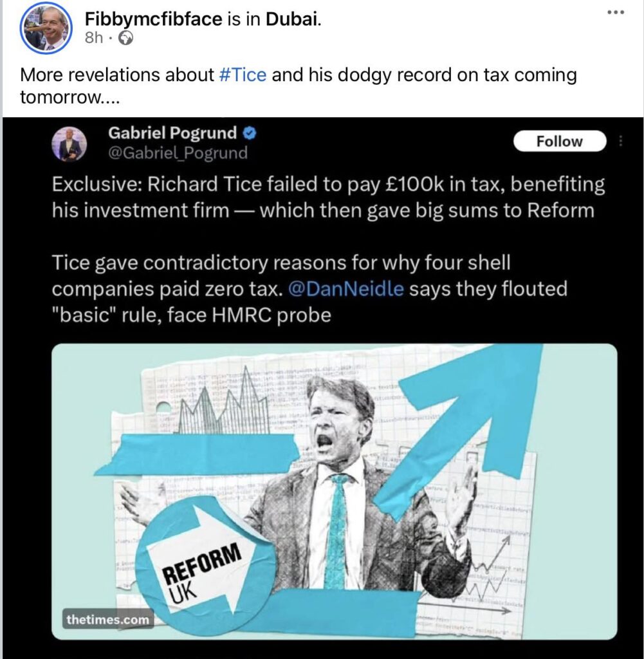This screenshot has height=659, width=644.
Task: Click the globe public audience icon
Action: click(x=125, y=39)
